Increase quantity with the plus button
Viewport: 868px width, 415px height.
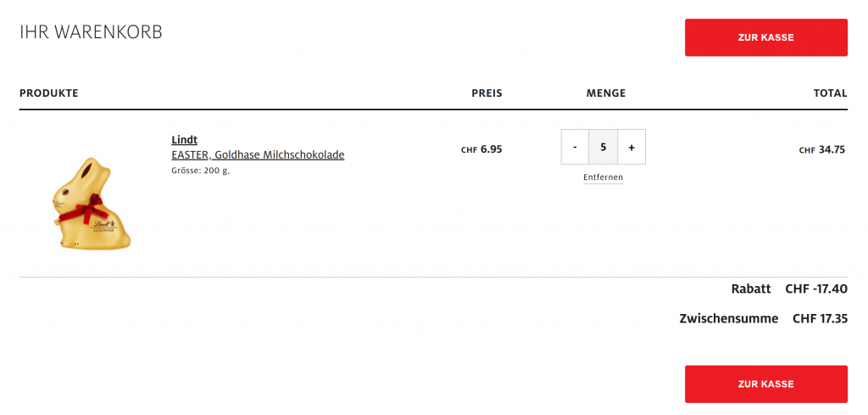(x=632, y=147)
